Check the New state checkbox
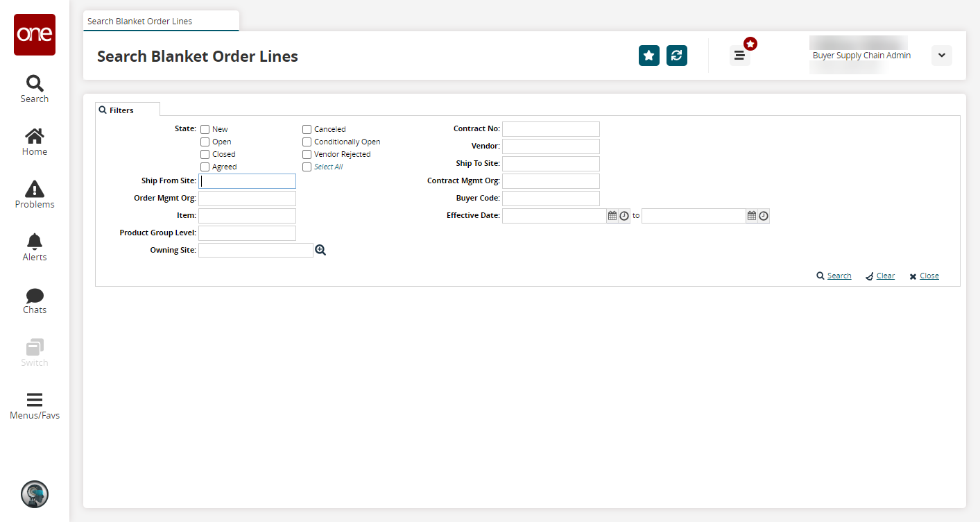The height and width of the screenshot is (522, 980). [205, 129]
